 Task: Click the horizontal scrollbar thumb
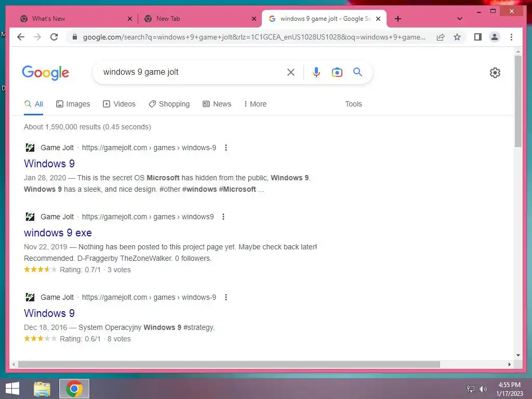pos(229,364)
